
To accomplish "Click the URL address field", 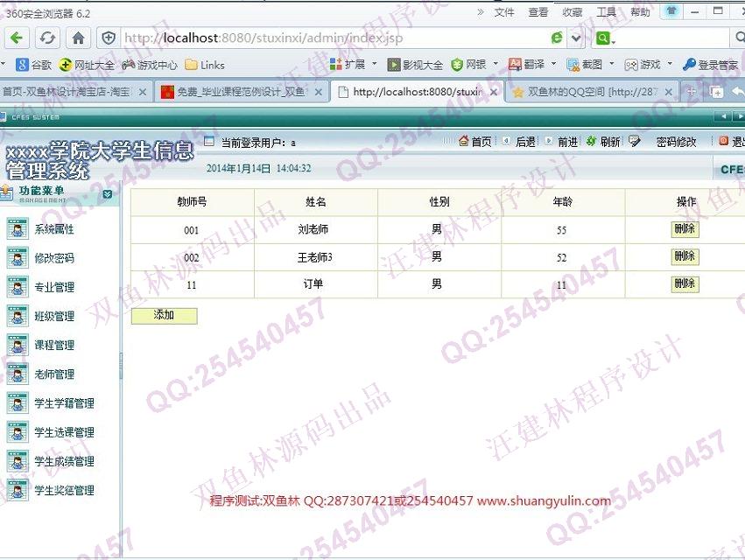I will pos(333,38).
